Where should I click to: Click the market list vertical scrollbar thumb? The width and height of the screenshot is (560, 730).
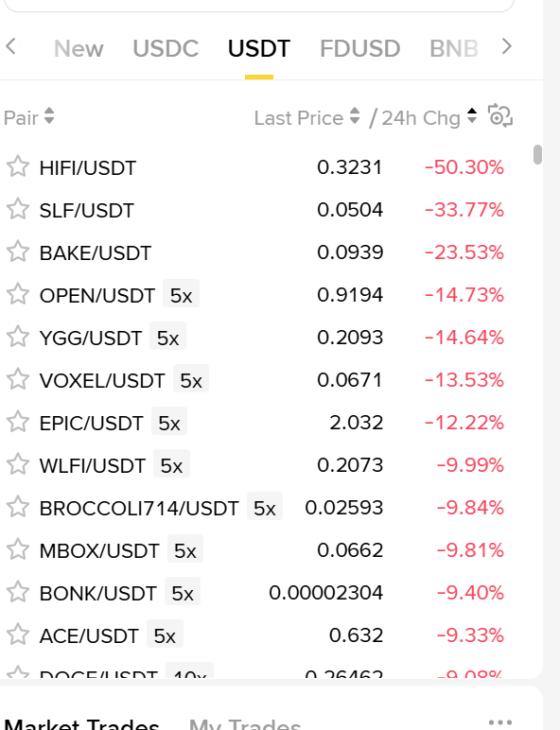click(537, 154)
